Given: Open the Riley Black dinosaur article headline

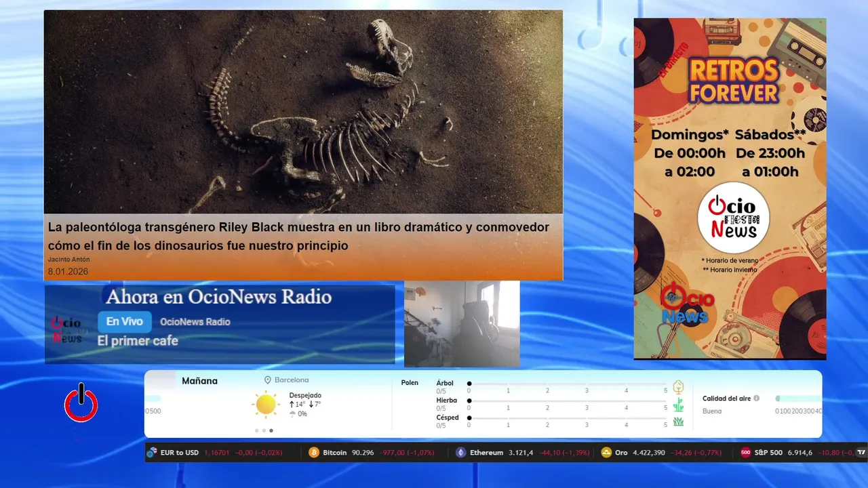Looking at the screenshot, I should click(298, 237).
